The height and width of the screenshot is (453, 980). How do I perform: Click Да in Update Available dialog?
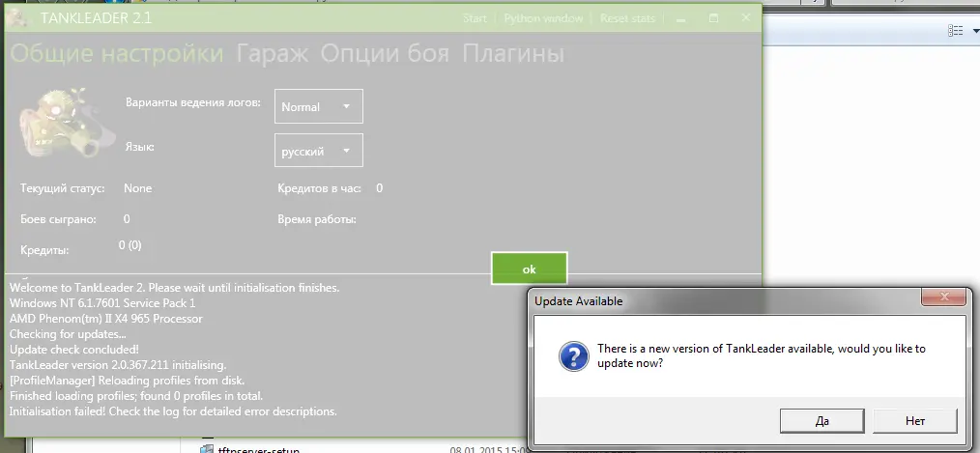821,421
